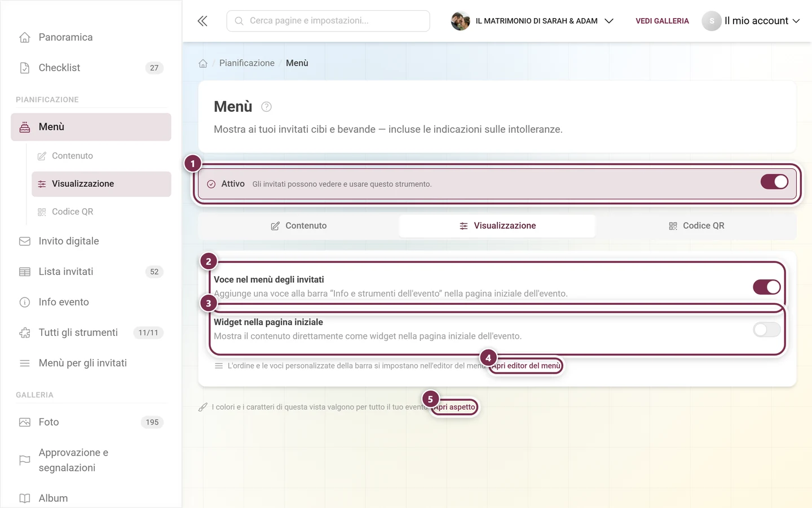Click the Foto count badge 195
Screen dimensions: 812x508
pos(152,422)
